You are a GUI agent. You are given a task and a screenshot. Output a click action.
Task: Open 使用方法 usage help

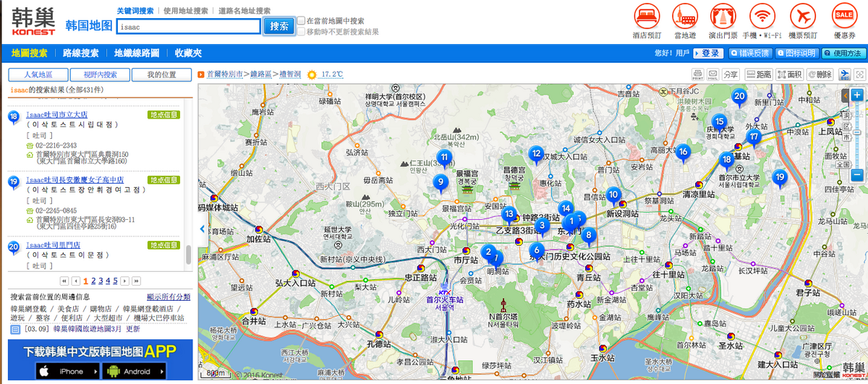click(x=843, y=54)
